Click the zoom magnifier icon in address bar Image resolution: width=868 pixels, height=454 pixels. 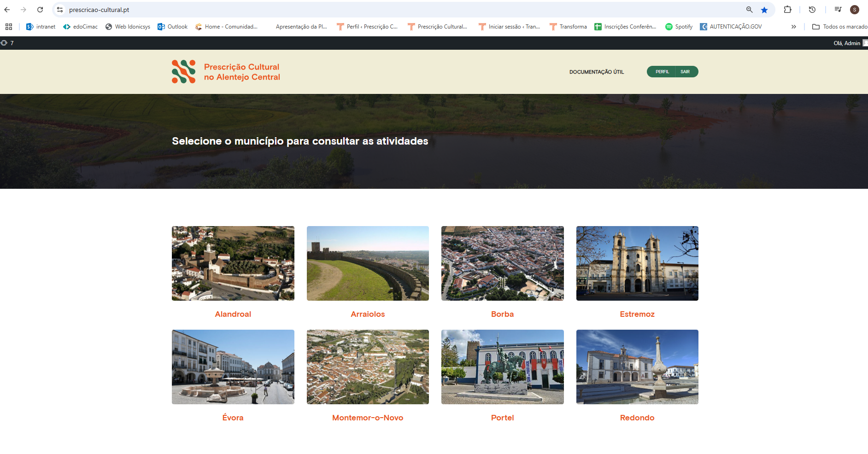[750, 10]
